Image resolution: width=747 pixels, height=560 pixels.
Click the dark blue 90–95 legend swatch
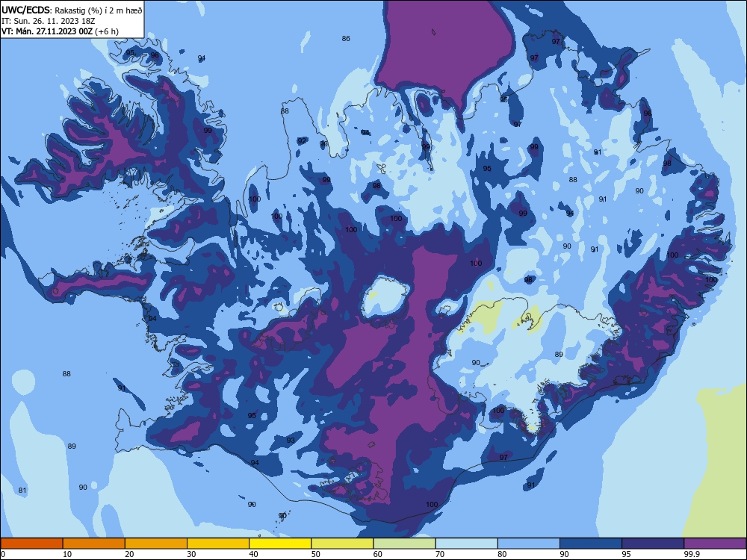[591, 544]
